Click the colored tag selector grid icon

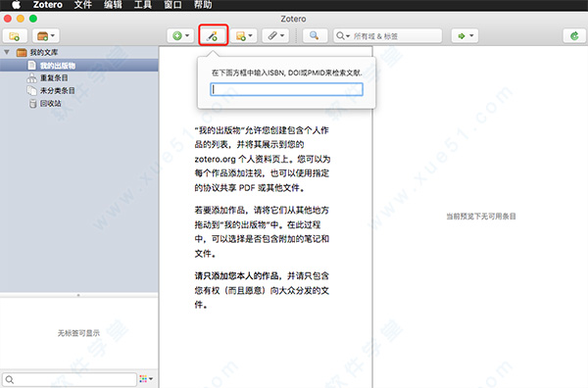[143, 379]
